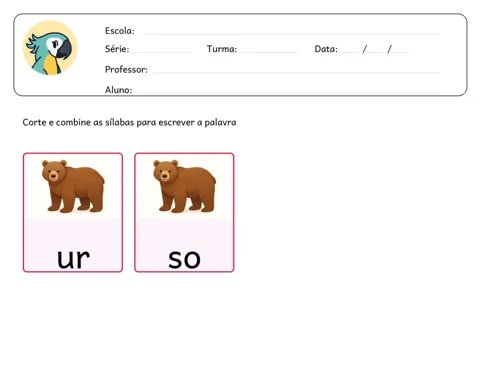Click the month blank in Data
The image size is (480, 384).
376,52
